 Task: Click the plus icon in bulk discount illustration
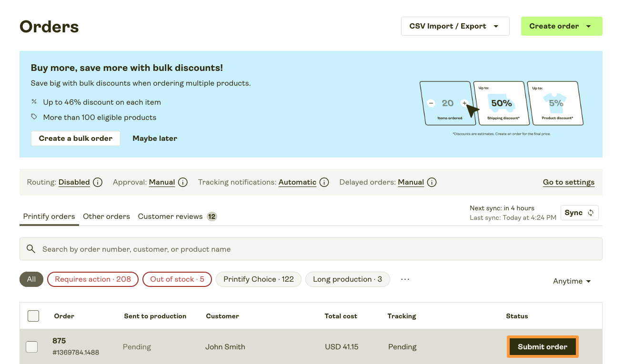pos(464,103)
